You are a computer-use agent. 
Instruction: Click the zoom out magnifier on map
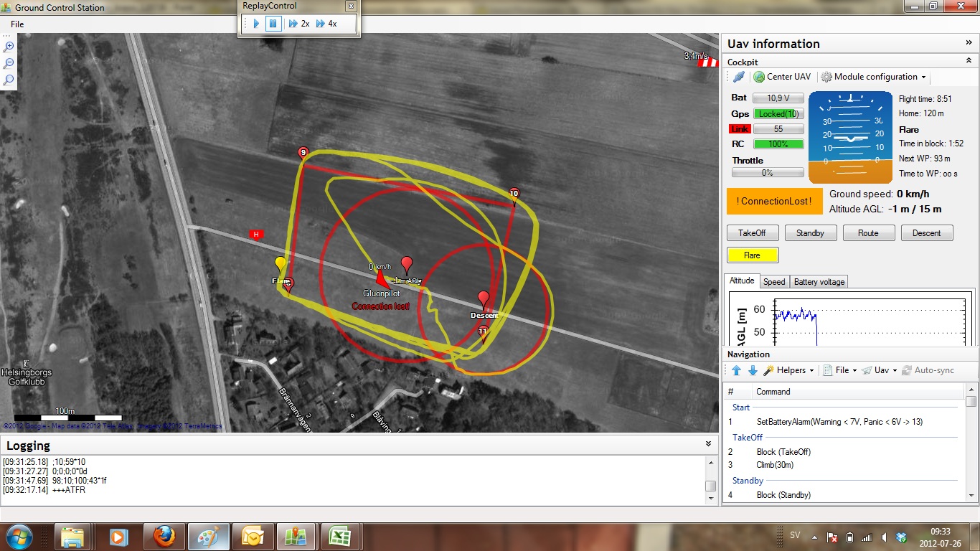coord(9,63)
